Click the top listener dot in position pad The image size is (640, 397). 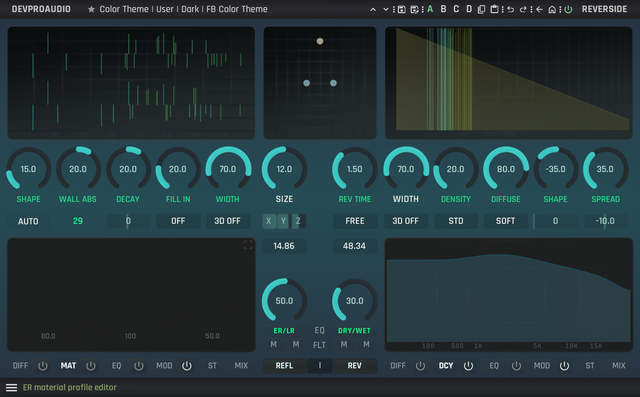coord(320,41)
